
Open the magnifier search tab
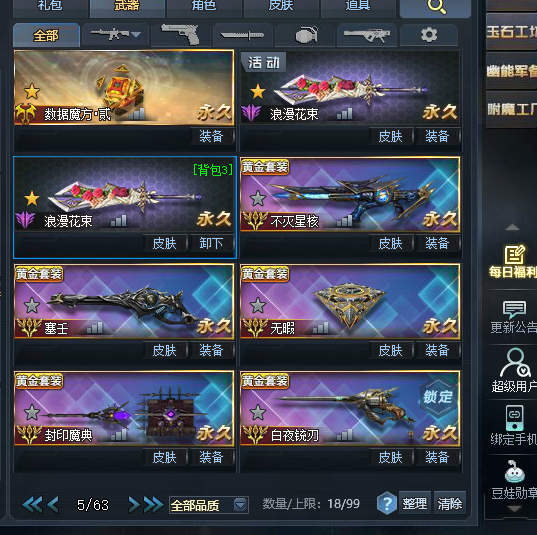click(x=435, y=8)
